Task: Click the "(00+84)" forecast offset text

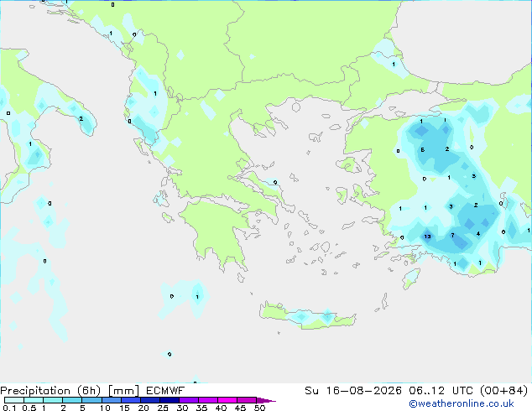Action: 504,390
